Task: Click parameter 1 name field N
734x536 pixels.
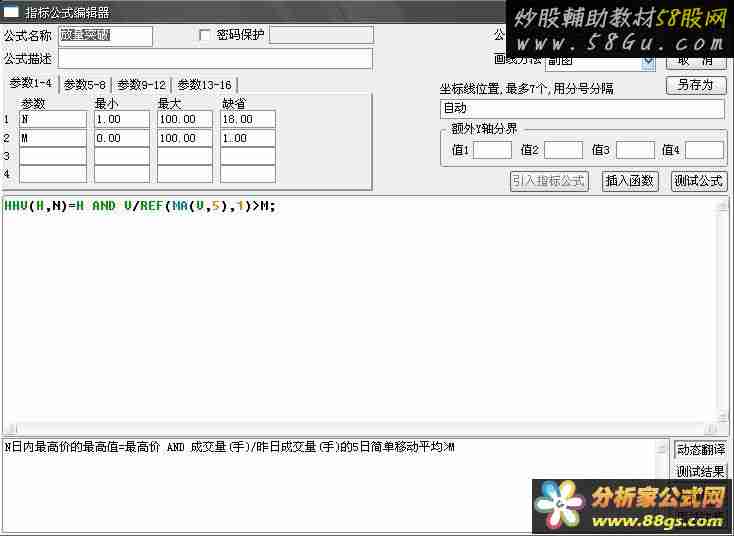Action: pos(53,119)
